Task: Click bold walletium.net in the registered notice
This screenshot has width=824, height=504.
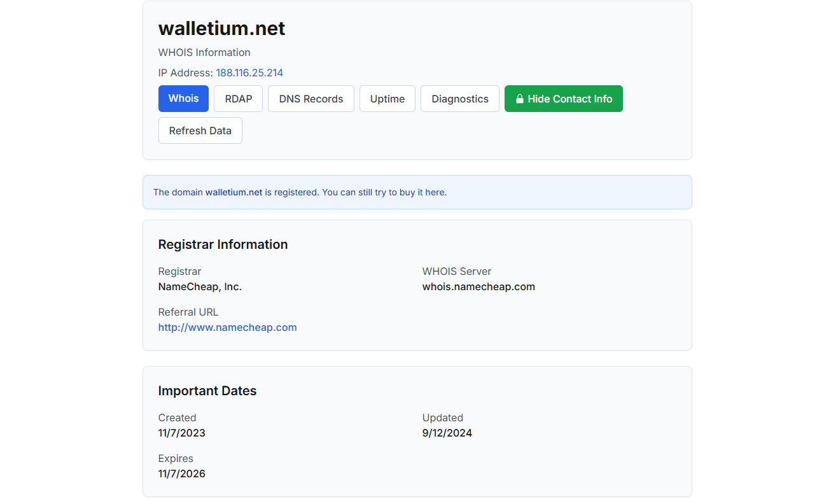Action: click(234, 192)
